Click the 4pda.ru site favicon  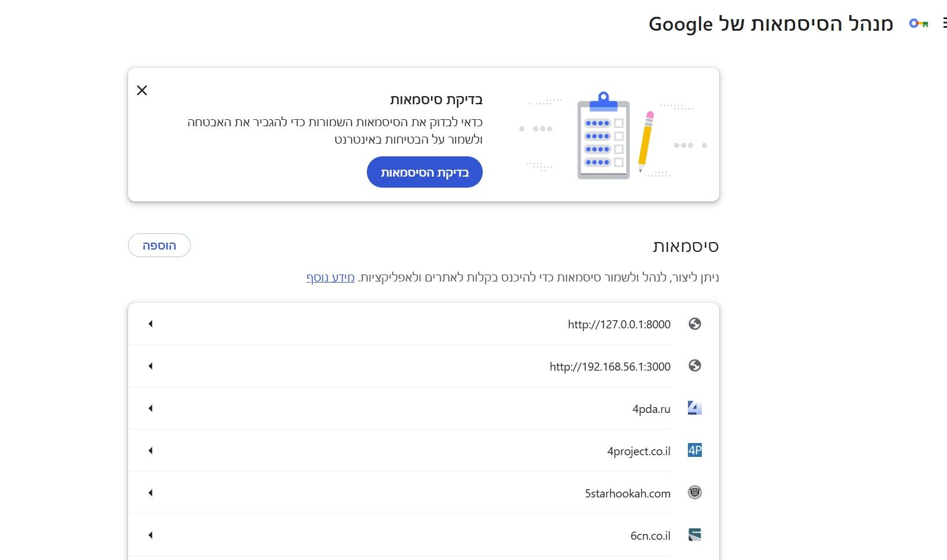tap(695, 408)
